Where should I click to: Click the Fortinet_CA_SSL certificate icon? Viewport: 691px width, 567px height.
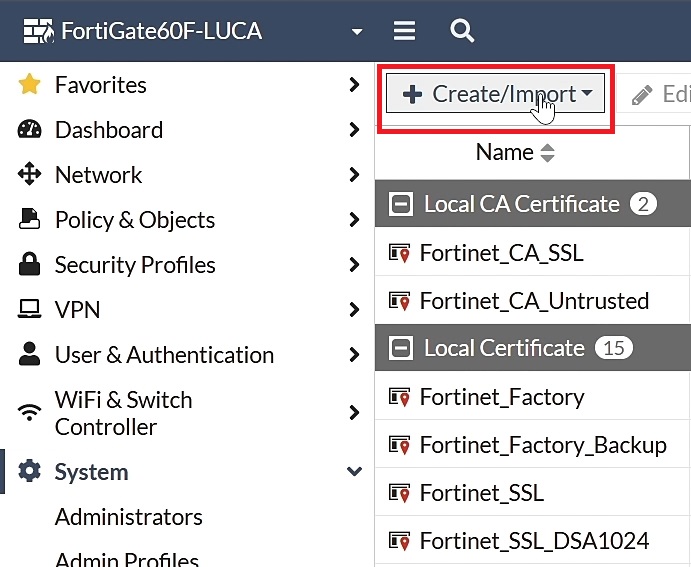pos(400,253)
